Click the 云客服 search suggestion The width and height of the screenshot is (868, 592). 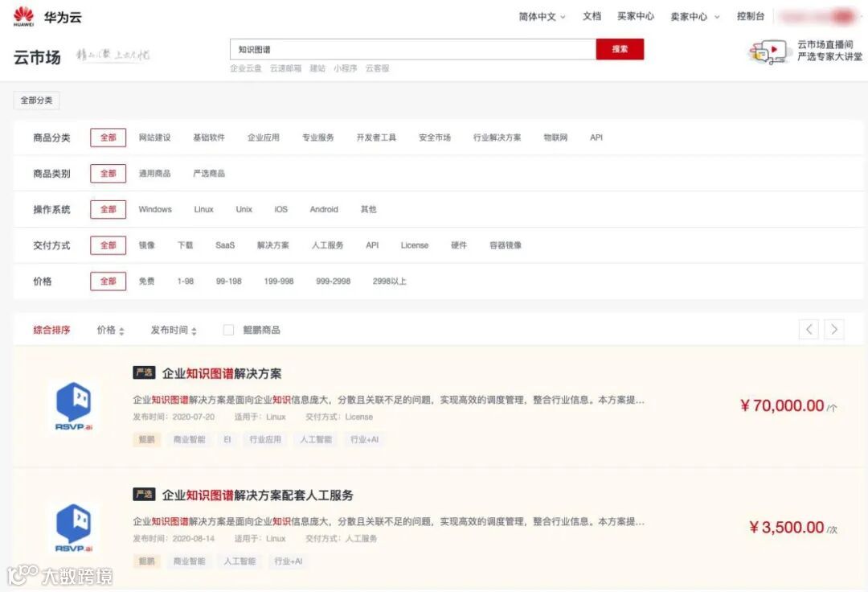(377, 68)
